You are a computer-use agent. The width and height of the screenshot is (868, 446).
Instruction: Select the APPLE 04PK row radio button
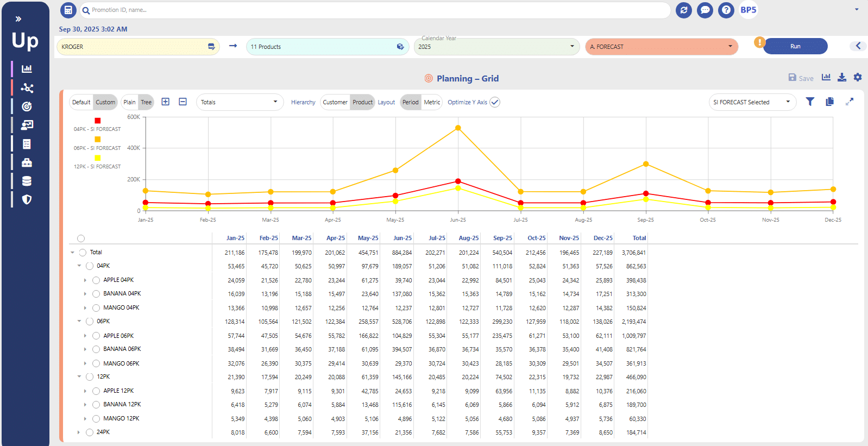96,280
